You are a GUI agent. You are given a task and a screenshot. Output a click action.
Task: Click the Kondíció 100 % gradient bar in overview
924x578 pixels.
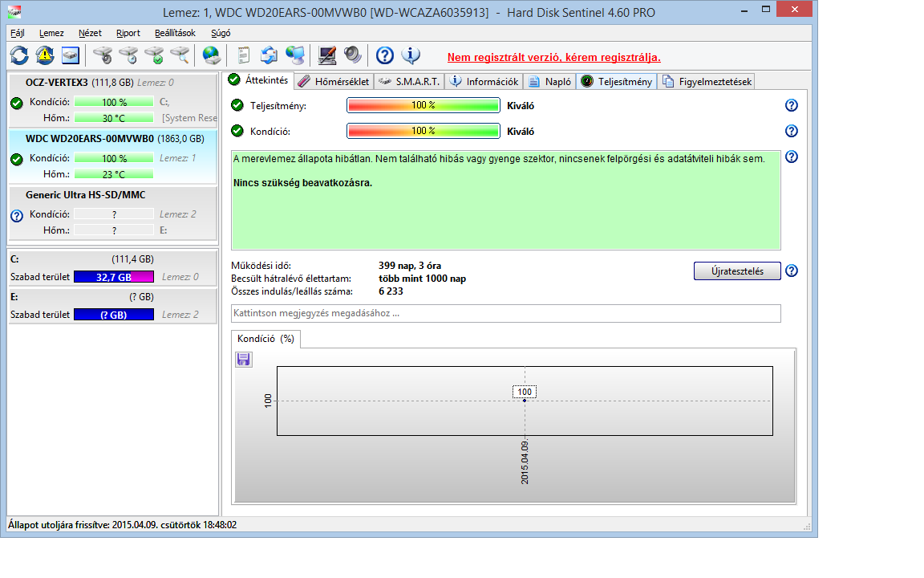click(x=423, y=131)
